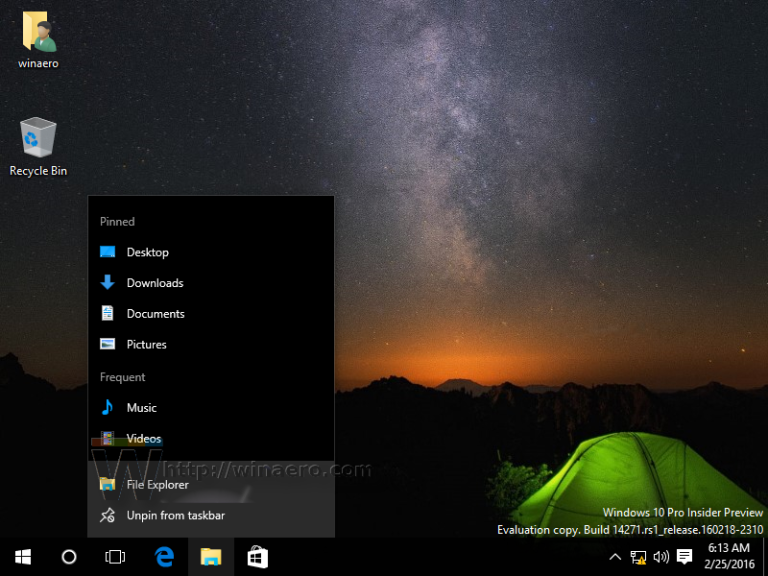Image resolution: width=768 pixels, height=576 pixels.
Task: Open Music under Frequent
Action: (141, 408)
